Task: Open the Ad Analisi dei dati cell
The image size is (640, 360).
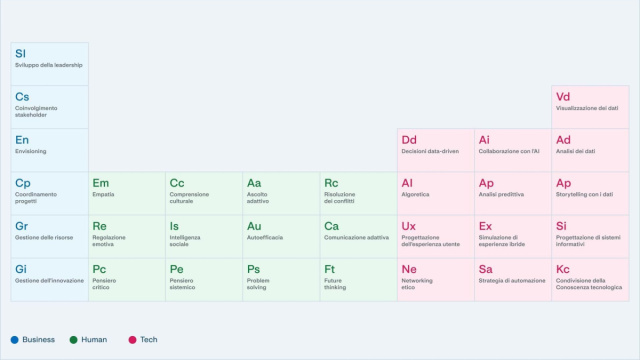Action: point(590,150)
